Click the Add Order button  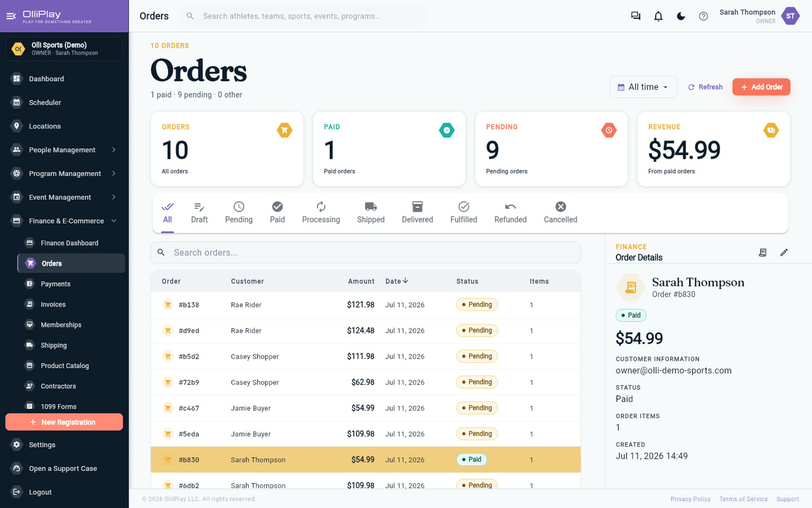click(761, 87)
